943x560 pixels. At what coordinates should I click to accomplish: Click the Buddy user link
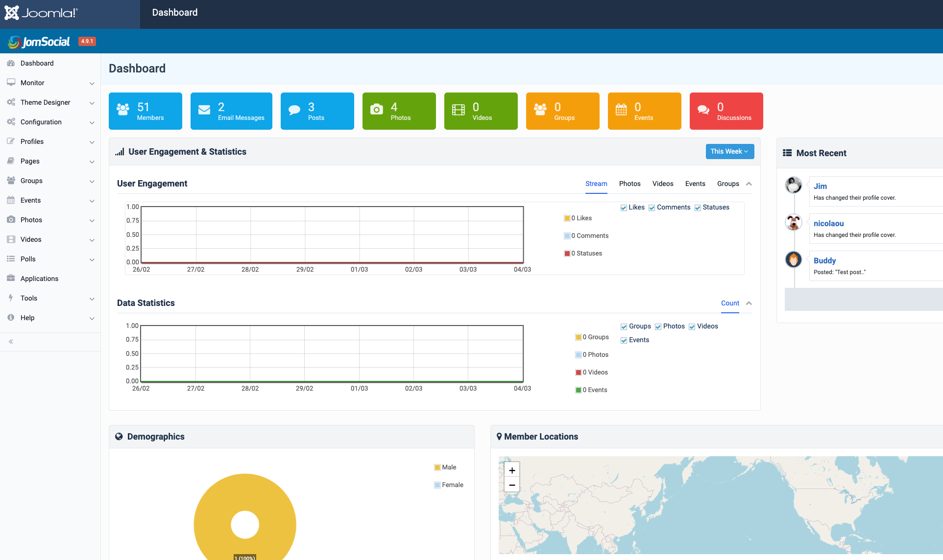824,260
